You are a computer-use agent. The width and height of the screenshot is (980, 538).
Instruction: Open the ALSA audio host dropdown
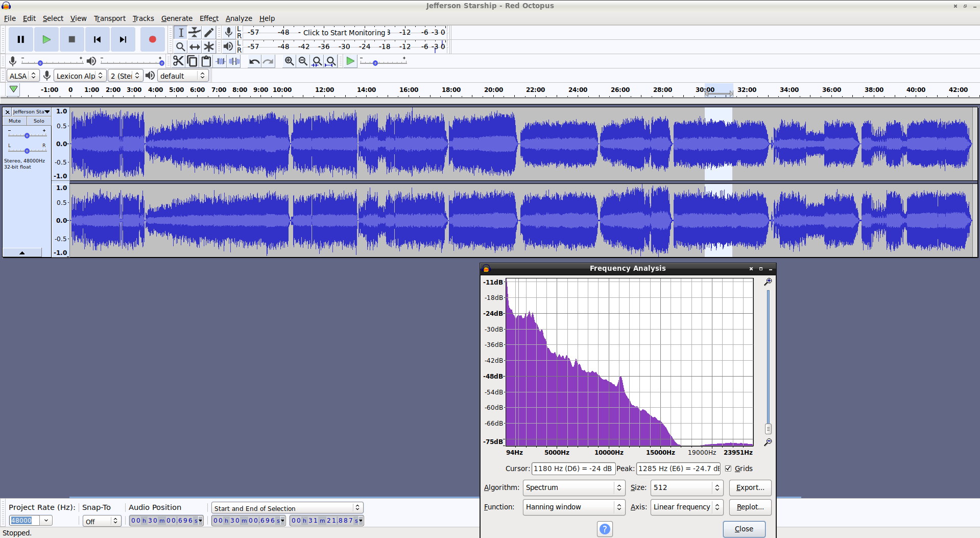[23, 76]
